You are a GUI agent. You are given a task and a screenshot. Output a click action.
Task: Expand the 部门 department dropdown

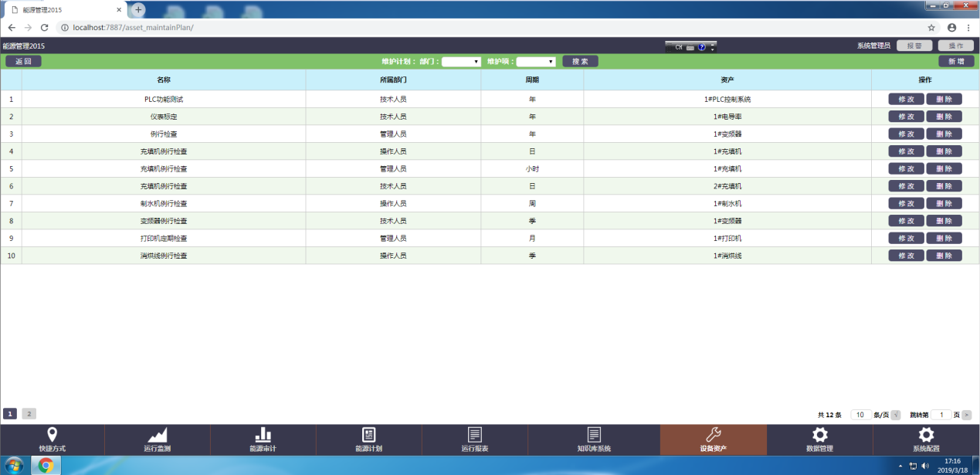coord(462,62)
